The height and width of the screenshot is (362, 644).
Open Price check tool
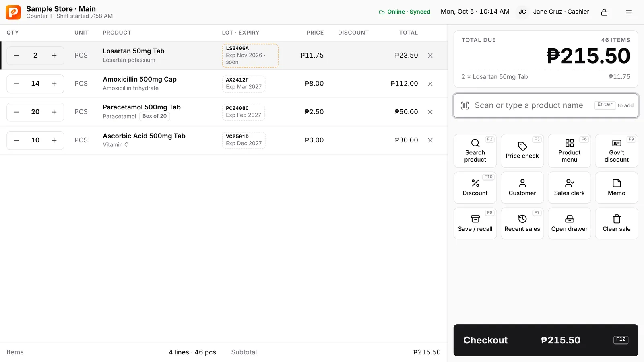tap(522, 151)
